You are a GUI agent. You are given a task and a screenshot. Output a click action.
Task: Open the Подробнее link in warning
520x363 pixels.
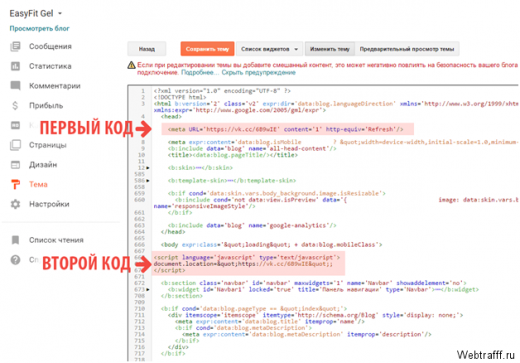200,72
